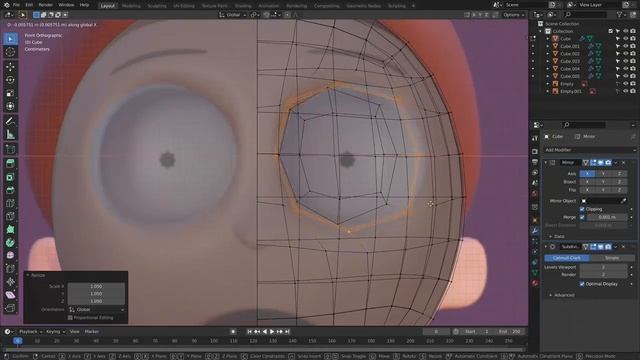Click the Merge distance 0.001 m field

(x=607, y=217)
